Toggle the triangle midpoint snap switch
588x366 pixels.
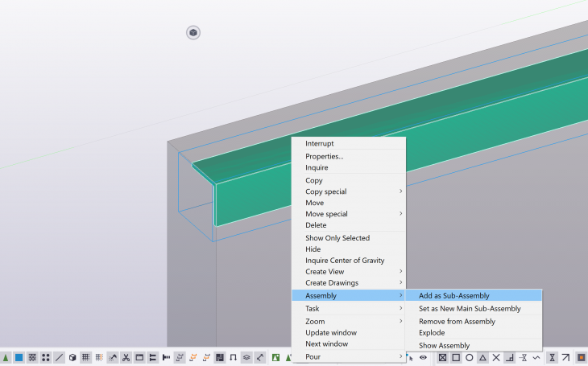pos(482,357)
